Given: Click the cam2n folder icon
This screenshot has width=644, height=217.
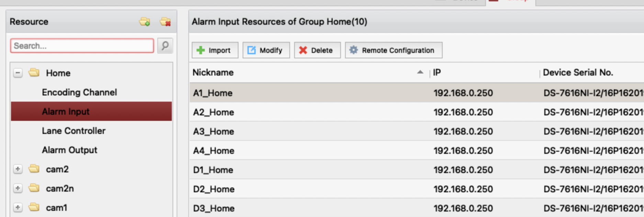Looking at the screenshot, I should [34, 188].
